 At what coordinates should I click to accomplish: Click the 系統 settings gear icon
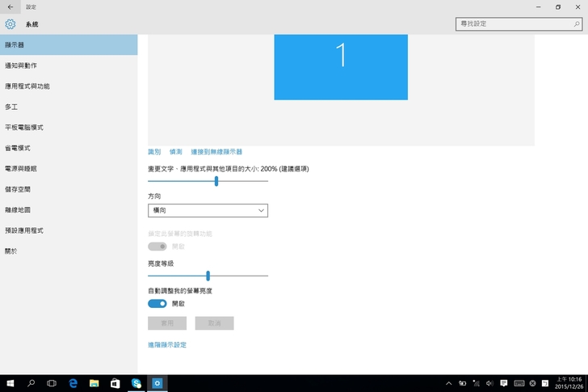tap(10, 24)
